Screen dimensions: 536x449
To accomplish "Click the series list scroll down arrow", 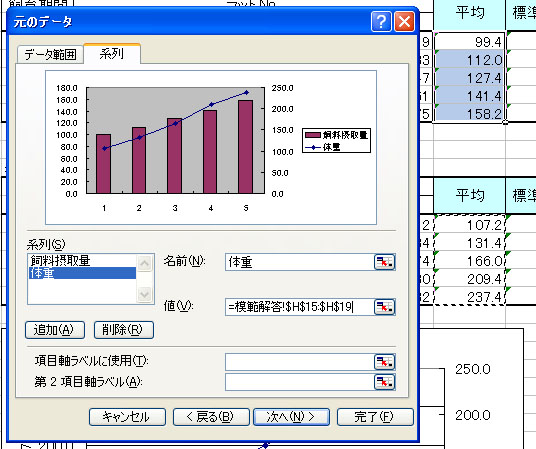I will point(145,294).
